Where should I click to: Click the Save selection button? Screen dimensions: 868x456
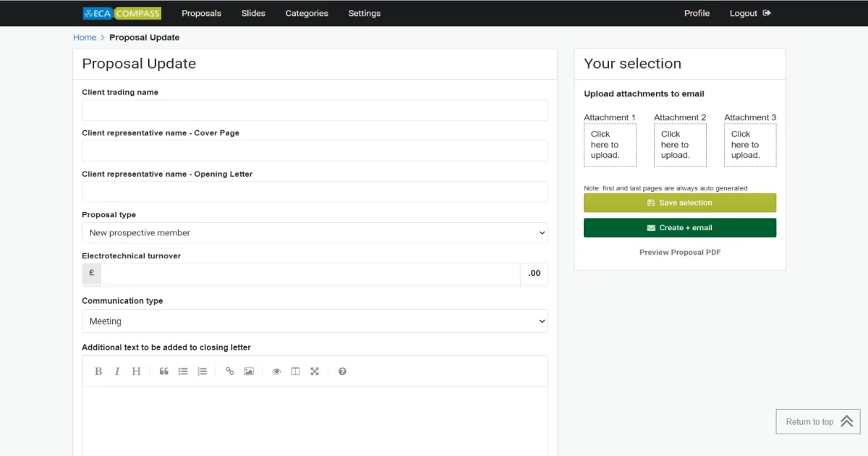coord(679,203)
